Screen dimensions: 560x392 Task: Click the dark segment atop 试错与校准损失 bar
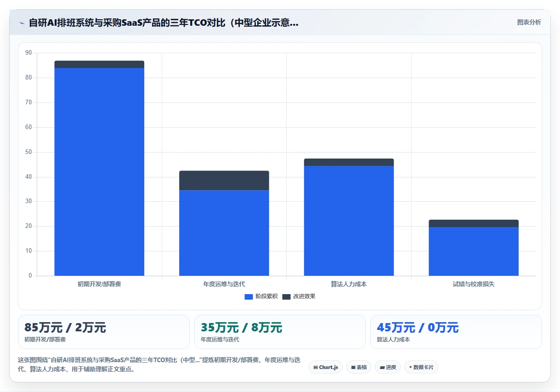(x=474, y=223)
